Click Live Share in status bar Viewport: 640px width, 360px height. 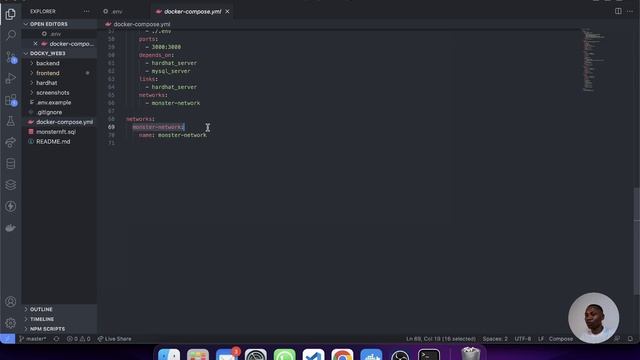click(115, 339)
